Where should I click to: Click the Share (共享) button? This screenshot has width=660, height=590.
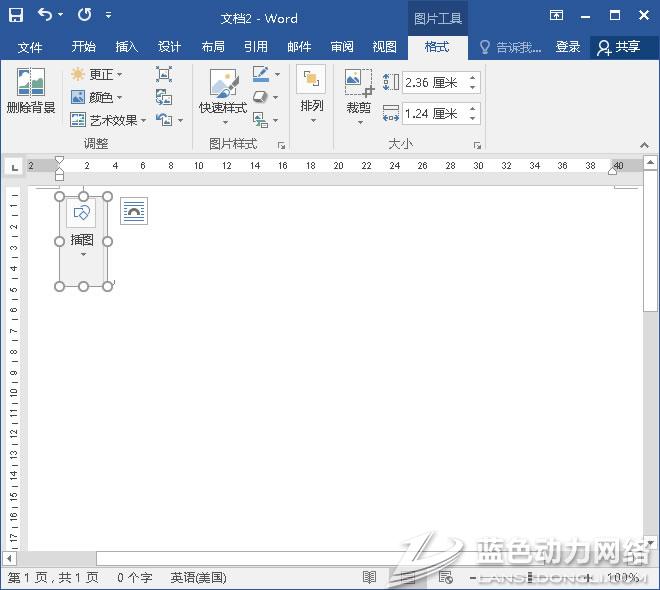pyautogui.click(x=618, y=47)
